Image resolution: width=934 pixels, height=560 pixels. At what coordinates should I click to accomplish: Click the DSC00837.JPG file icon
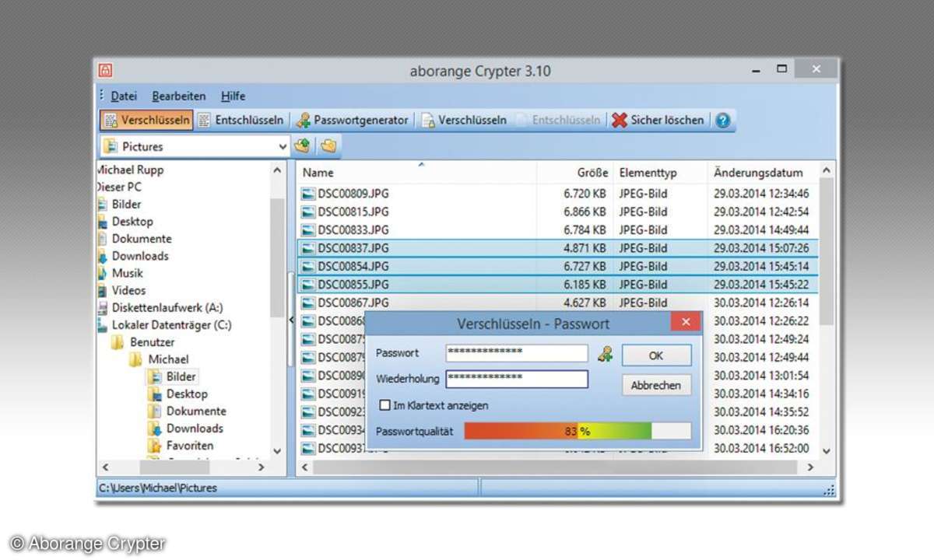[308, 248]
